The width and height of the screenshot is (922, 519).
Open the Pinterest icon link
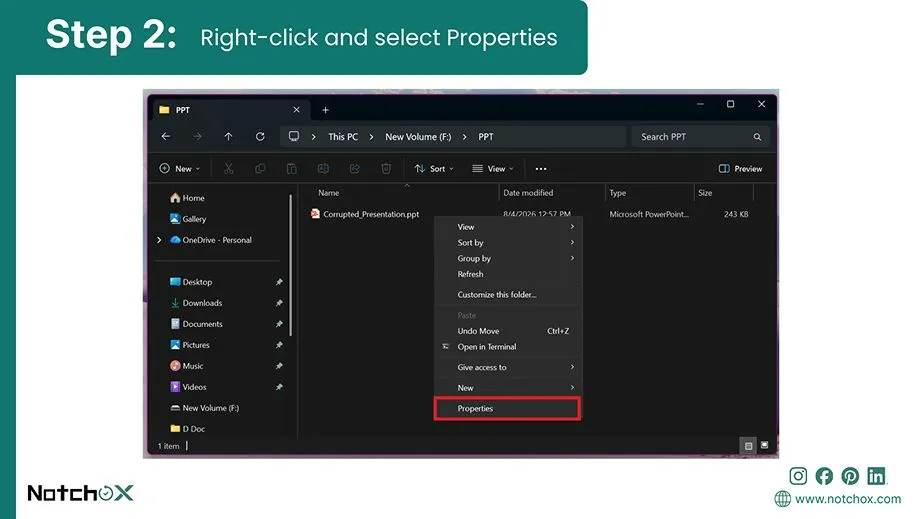pos(850,476)
